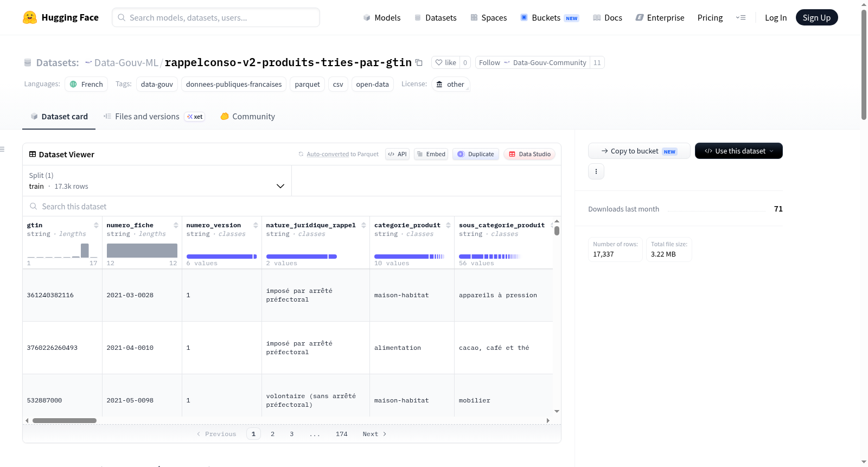
Task: Click the likes count 0
Action: (x=465, y=62)
